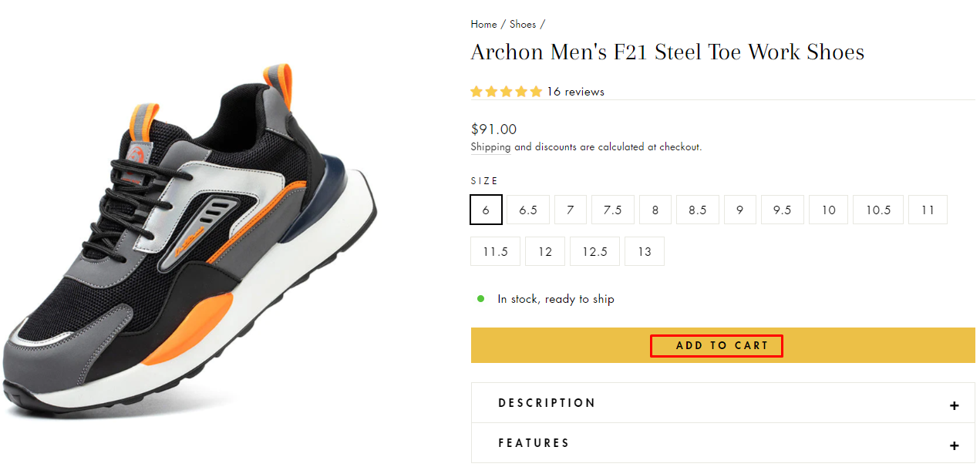Expand the Features section
Screen dimensions: 980x467
tap(534, 443)
